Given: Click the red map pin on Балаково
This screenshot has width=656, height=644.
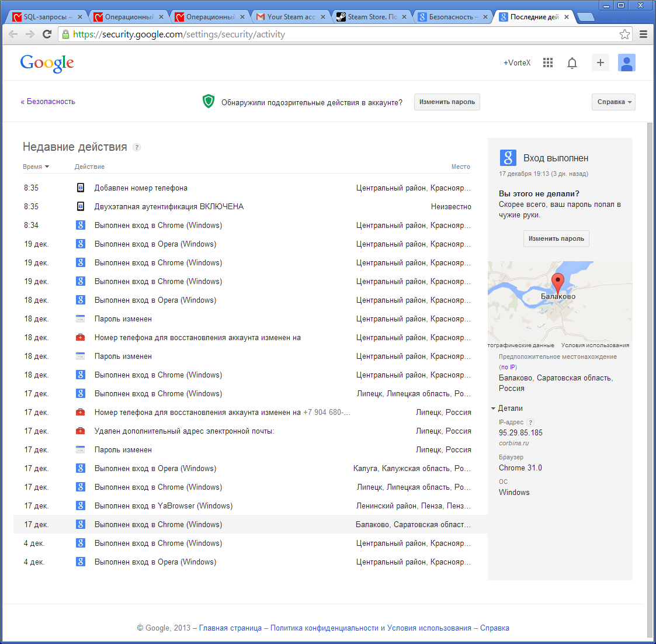Looking at the screenshot, I should point(558,283).
